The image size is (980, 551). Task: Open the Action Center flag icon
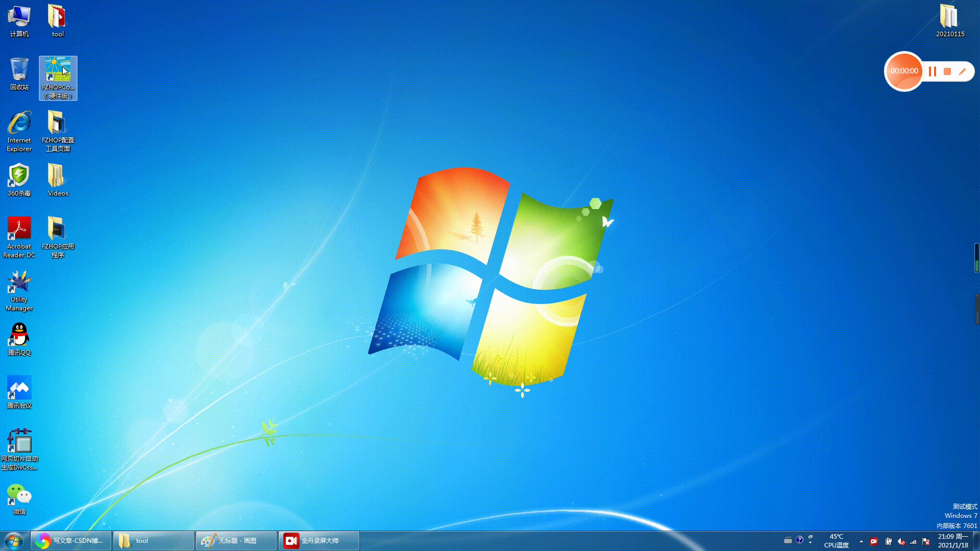click(x=926, y=541)
